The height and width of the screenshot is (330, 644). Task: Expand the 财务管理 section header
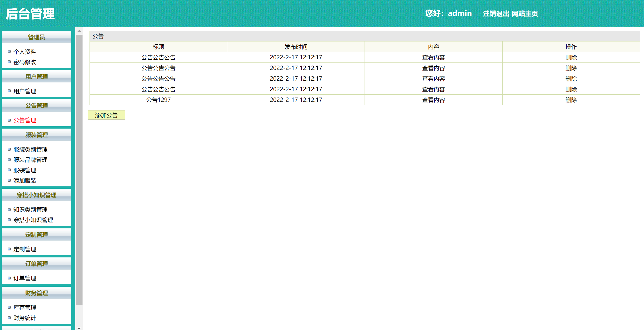click(36, 293)
